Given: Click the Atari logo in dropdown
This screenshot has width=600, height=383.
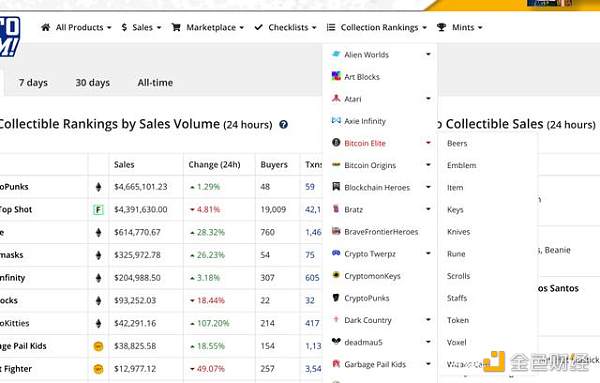Looking at the screenshot, I should coord(336,98).
